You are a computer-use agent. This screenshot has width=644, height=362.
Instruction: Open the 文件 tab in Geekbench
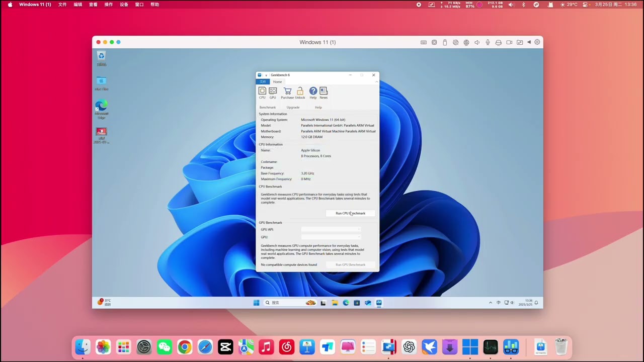pos(263,81)
